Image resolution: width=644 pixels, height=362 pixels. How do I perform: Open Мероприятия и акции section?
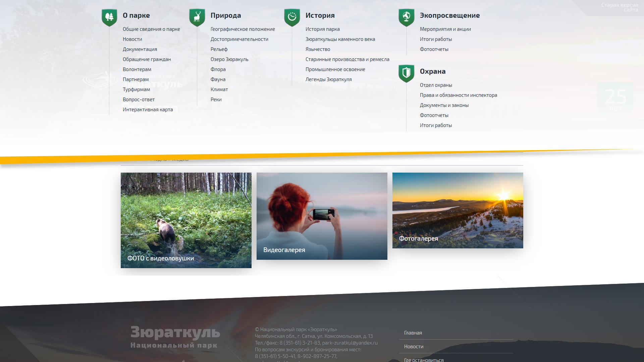[x=445, y=29]
